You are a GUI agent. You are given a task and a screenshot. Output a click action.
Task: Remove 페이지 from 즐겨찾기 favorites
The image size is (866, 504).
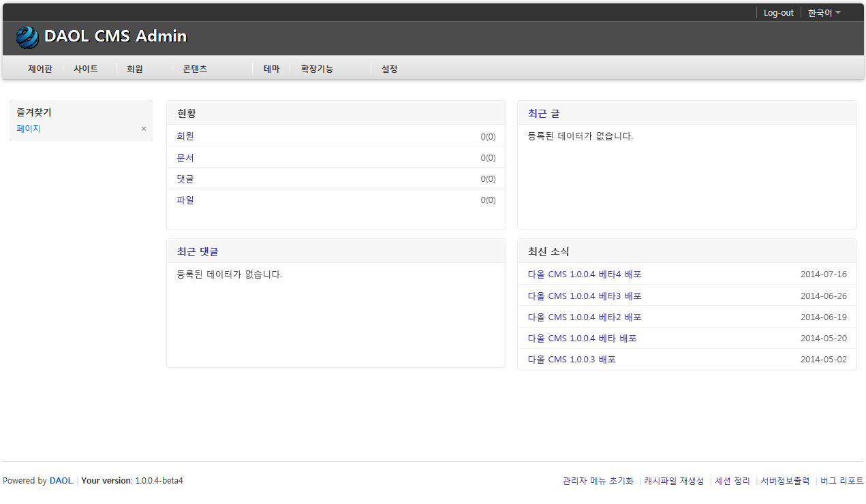(x=144, y=128)
